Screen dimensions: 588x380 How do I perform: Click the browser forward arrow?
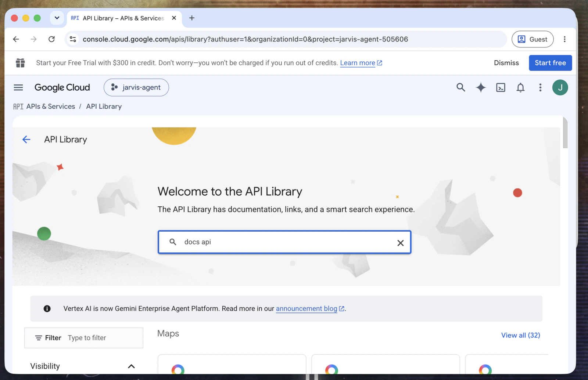tap(33, 39)
